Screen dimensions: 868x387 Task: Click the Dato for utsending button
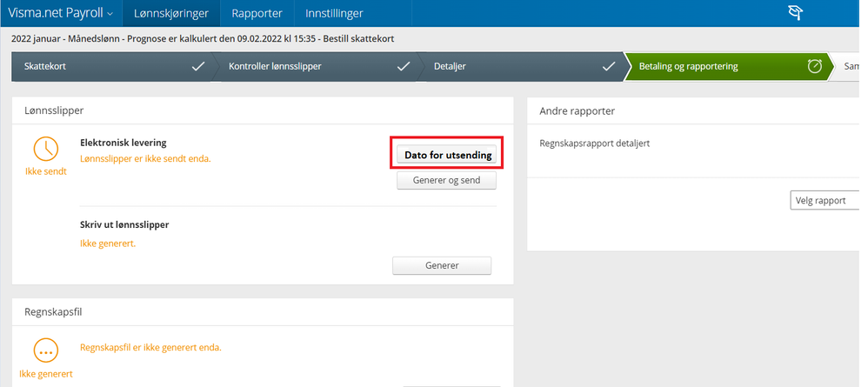point(447,155)
